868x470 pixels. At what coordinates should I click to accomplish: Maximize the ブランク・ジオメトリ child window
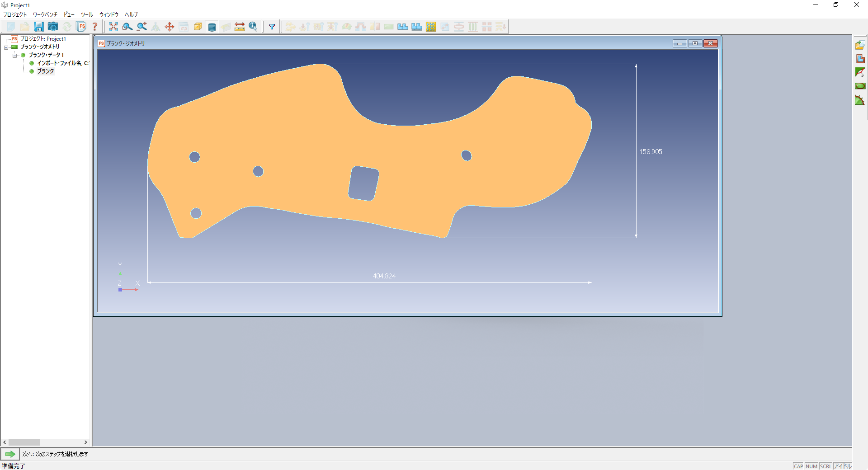tap(695, 43)
